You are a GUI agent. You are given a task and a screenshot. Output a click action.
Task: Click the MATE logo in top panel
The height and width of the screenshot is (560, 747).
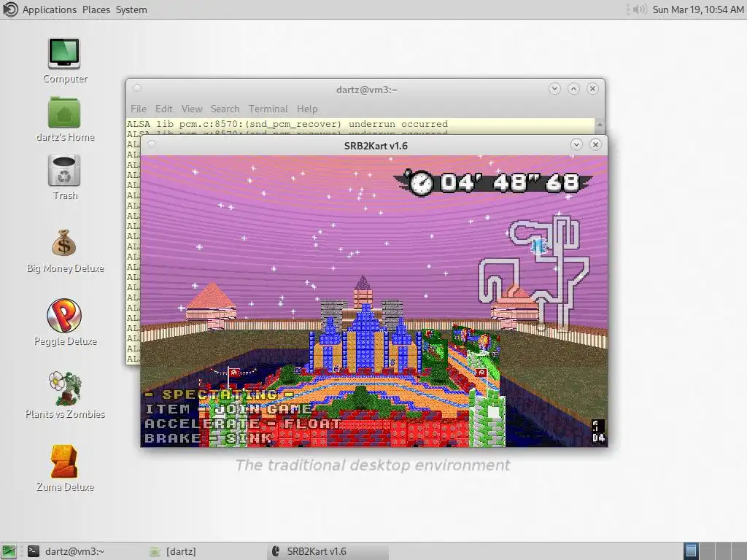pos(10,9)
